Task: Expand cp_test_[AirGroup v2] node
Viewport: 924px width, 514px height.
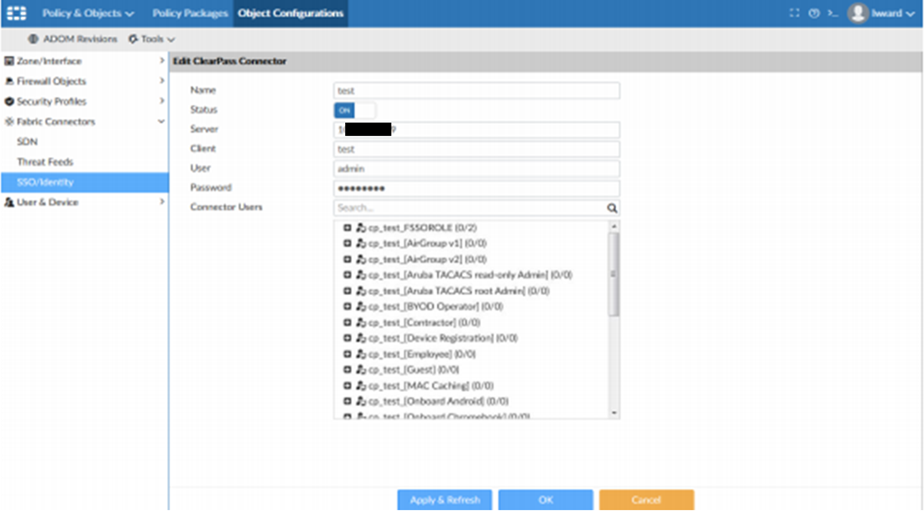Action: coord(347,259)
